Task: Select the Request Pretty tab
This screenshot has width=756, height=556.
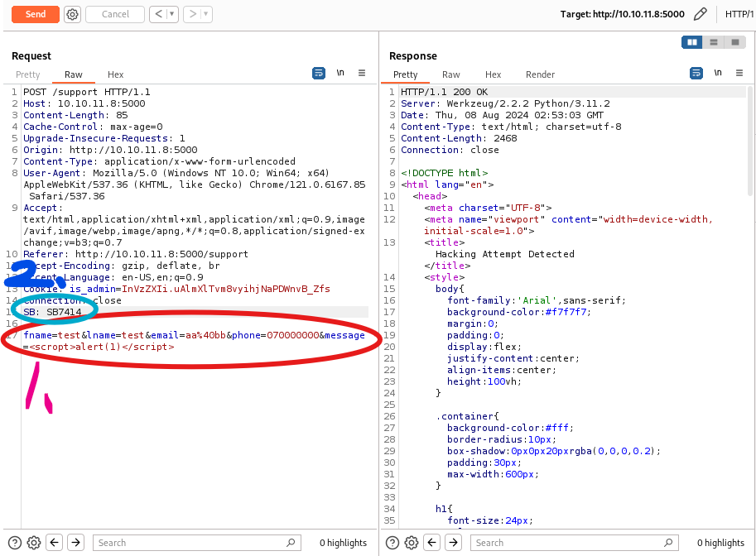Action: pos(28,74)
